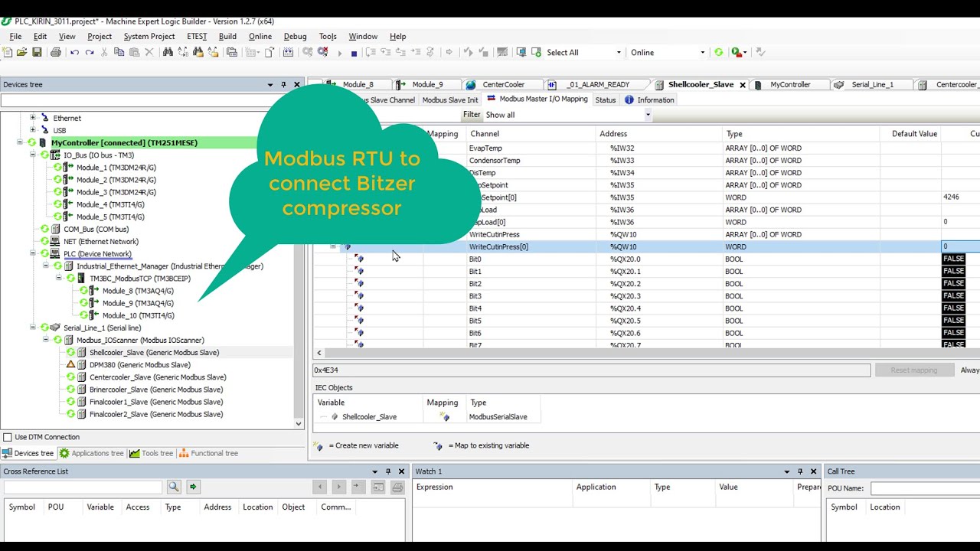This screenshot has height=551, width=980.
Task: Select Brinercooler_Slave in the devices tree
Action: [156, 390]
